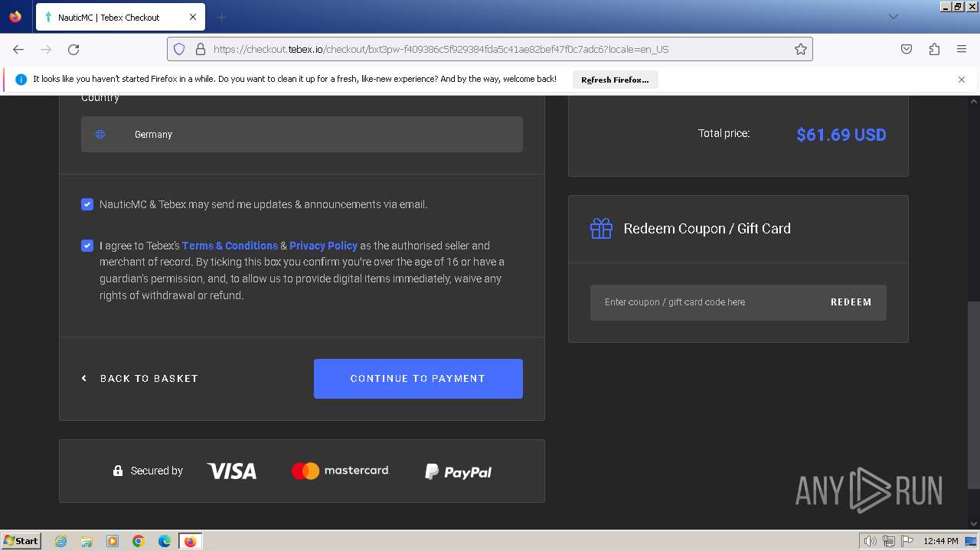Expand the list all tabs chevron

[893, 17]
